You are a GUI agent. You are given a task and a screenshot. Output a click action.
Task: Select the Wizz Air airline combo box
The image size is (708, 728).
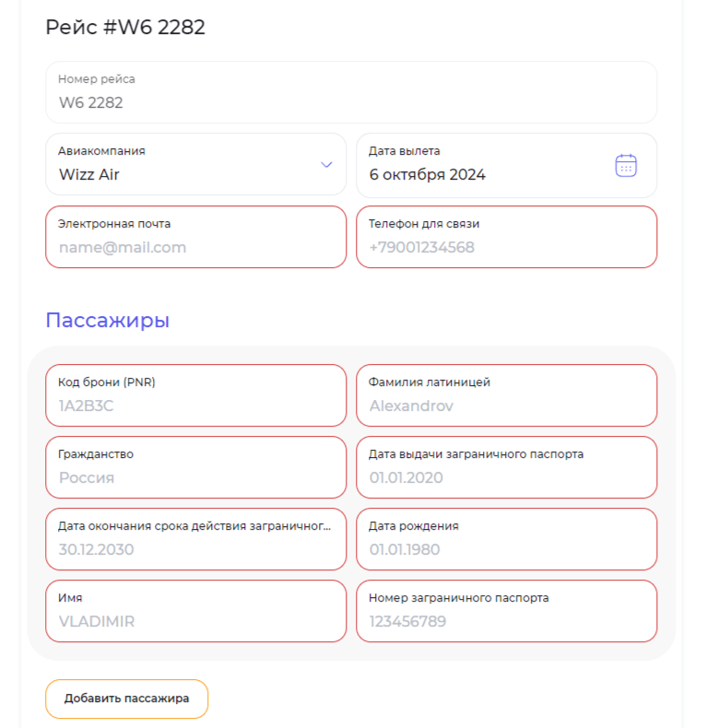(x=195, y=164)
